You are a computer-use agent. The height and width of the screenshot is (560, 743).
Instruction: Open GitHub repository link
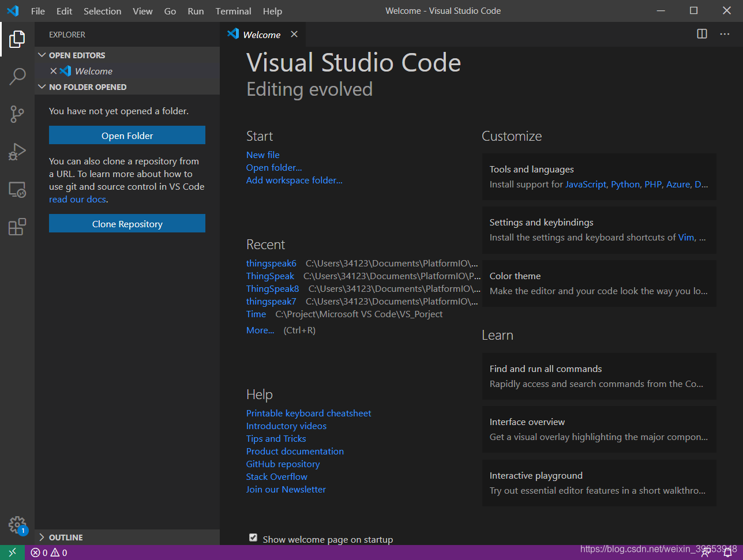(283, 464)
